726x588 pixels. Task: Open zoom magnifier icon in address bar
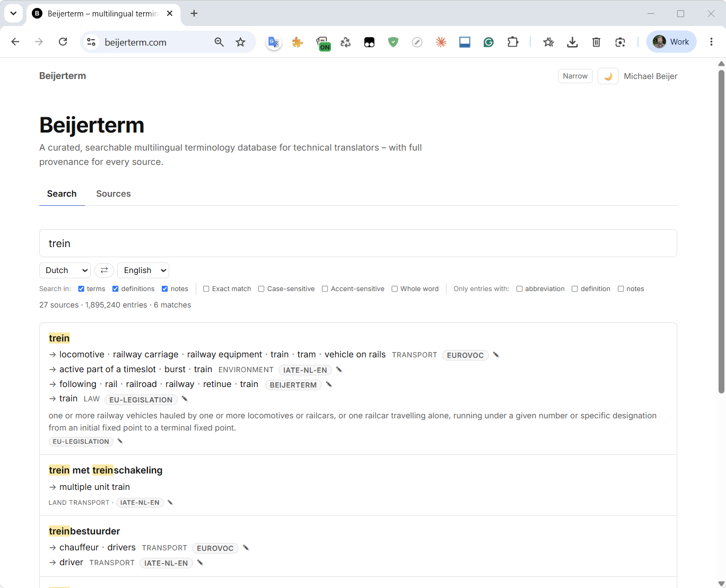[219, 42]
